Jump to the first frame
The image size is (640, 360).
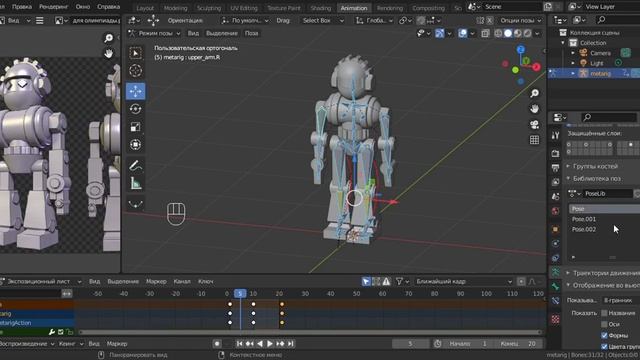pyautogui.click(x=240, y=344)
